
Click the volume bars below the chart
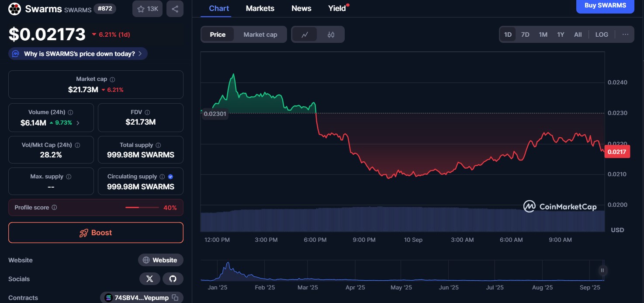click(x=402, y=219)
